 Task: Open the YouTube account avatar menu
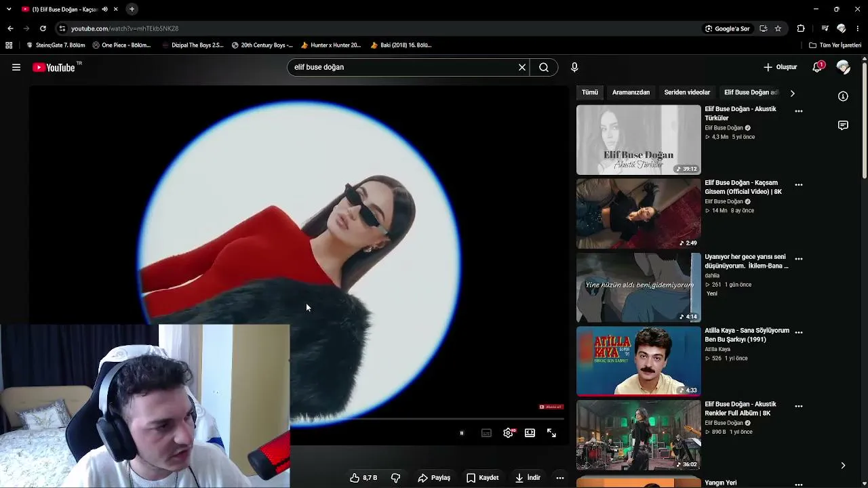(844, 67)
